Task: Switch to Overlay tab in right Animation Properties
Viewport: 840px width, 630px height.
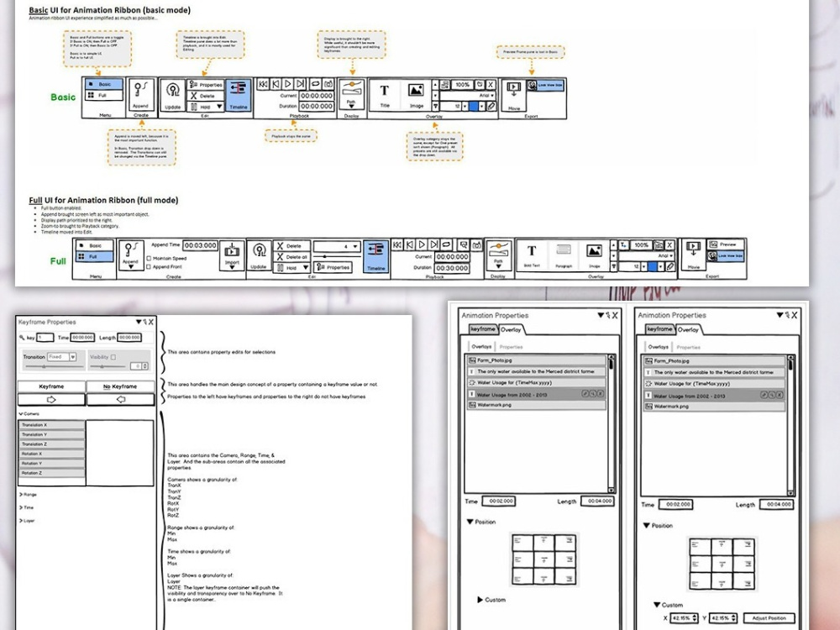Action: tap(688, 330)
